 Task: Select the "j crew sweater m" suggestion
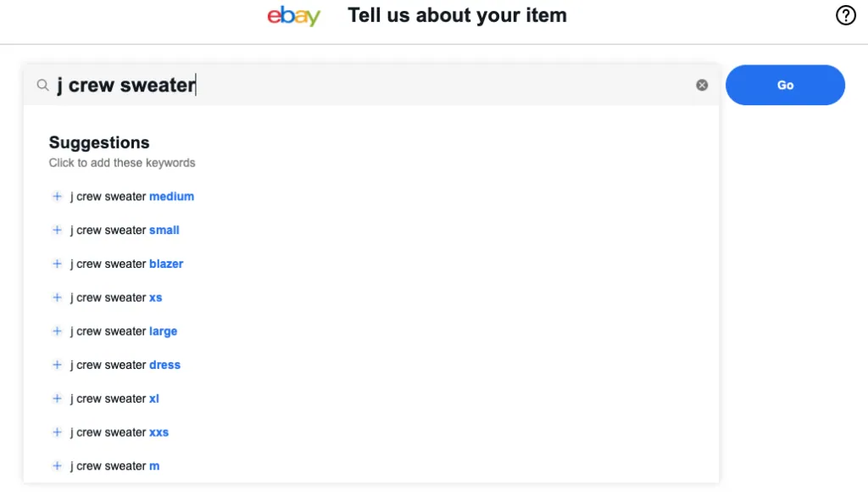click(114, 466)
